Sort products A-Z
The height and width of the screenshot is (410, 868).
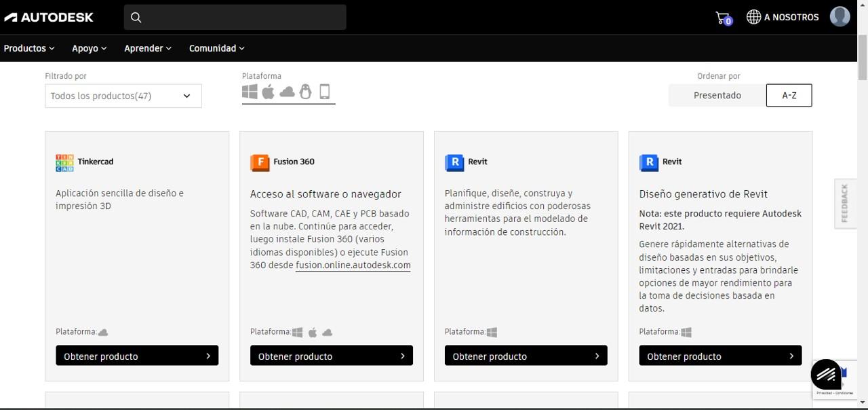(x=789, y=96)
